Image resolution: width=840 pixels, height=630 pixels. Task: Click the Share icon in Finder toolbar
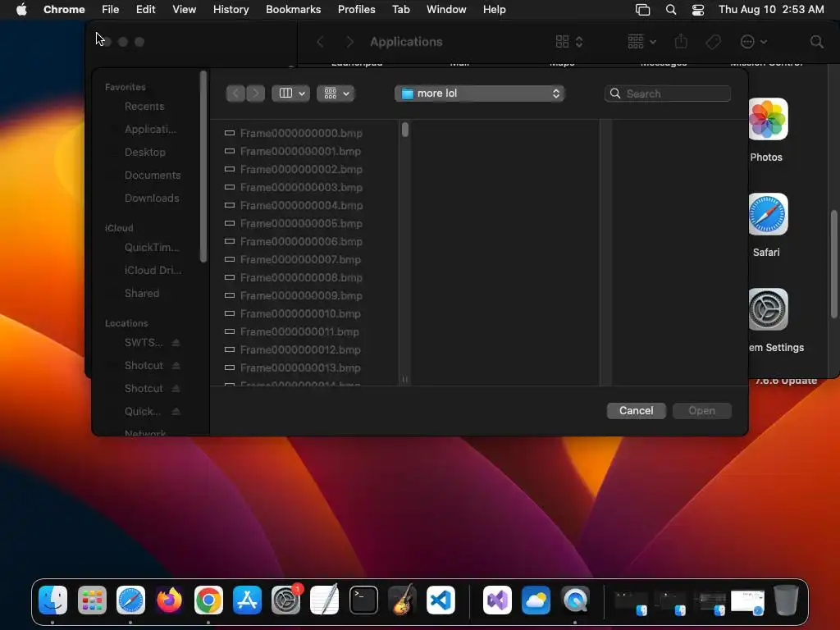(x=681, y=41)
